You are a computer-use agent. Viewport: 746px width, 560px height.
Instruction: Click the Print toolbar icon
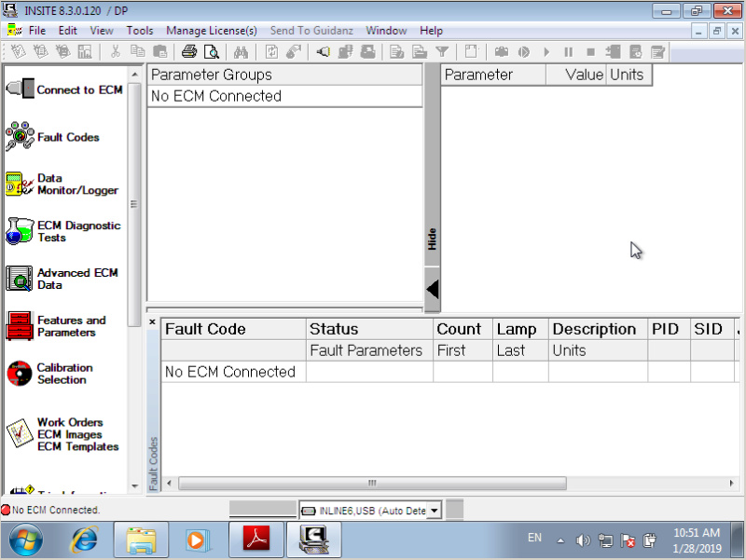tap(189, 51)
